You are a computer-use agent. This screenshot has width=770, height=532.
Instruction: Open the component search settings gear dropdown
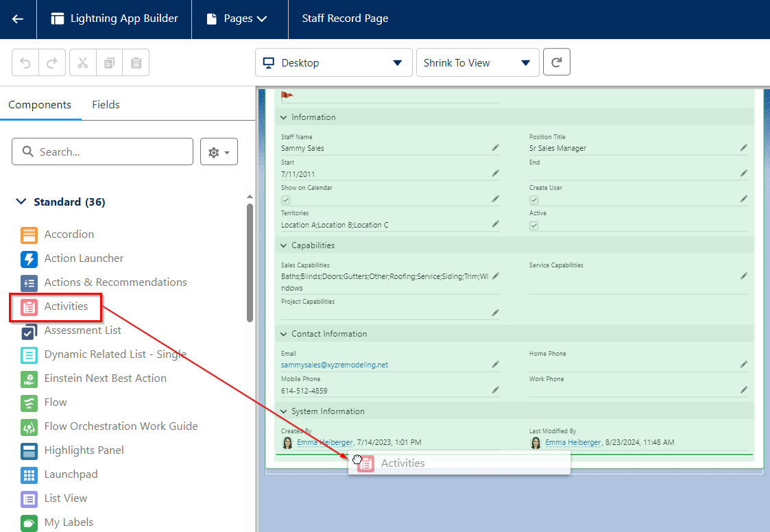click(x=219, y=152)
